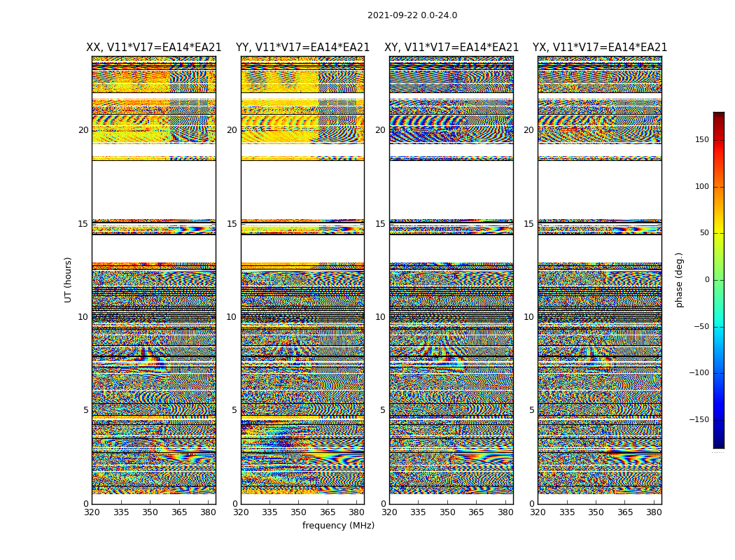
Task: Click the 20 hour tick on YX plot
Action: click(529, 130)
